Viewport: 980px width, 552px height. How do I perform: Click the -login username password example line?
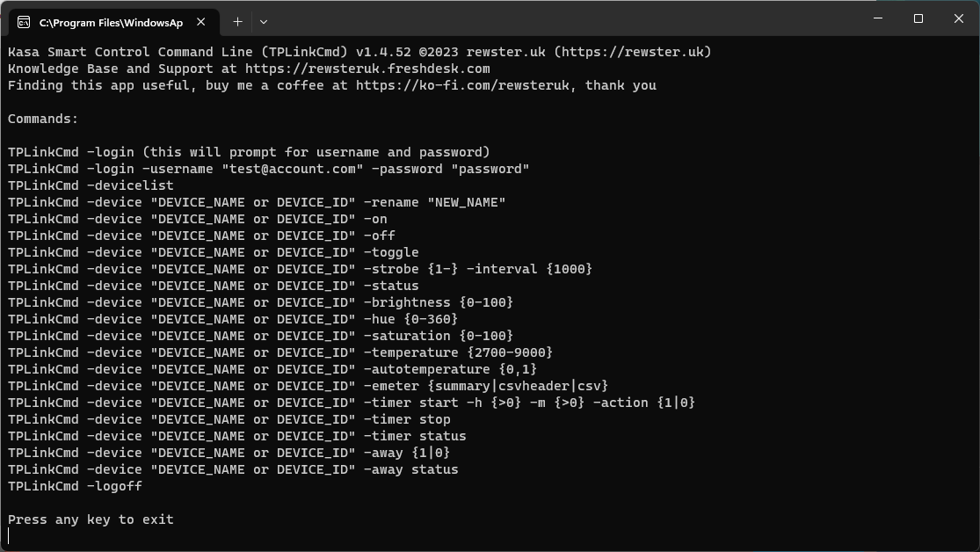click(264, 168)
